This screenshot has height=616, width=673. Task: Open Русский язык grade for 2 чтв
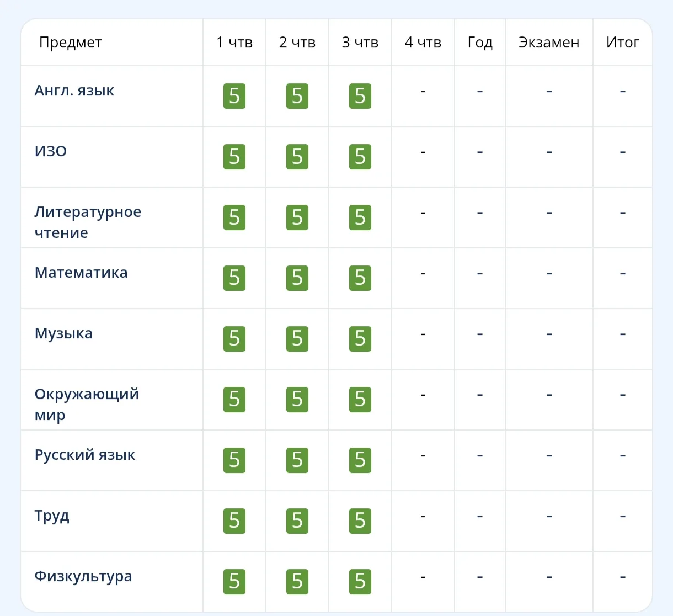click(x=297, y=460)
